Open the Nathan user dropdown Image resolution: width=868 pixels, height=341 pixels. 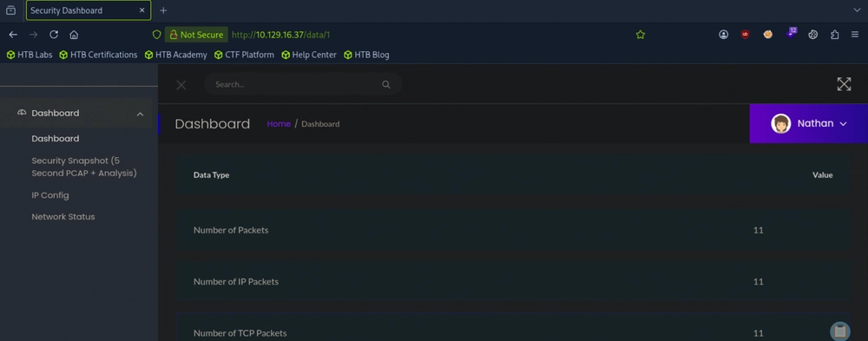(809, 123)
